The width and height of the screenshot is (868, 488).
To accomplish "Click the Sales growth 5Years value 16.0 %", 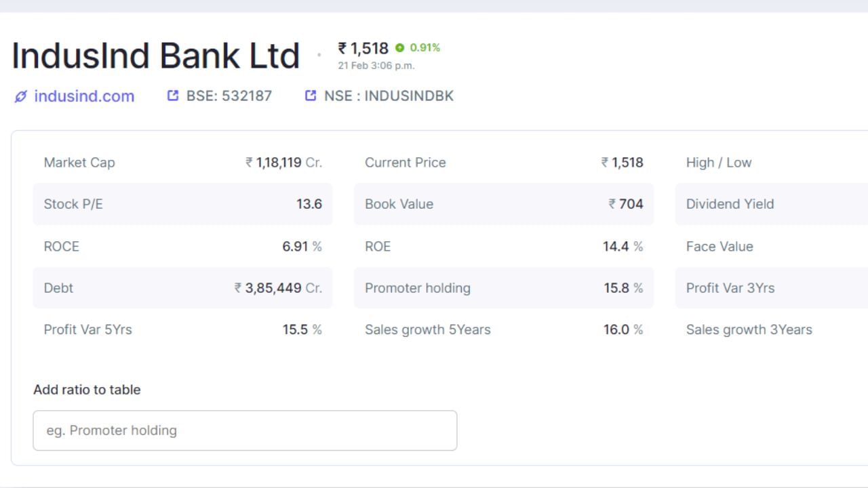I will [x=623, y=330].
